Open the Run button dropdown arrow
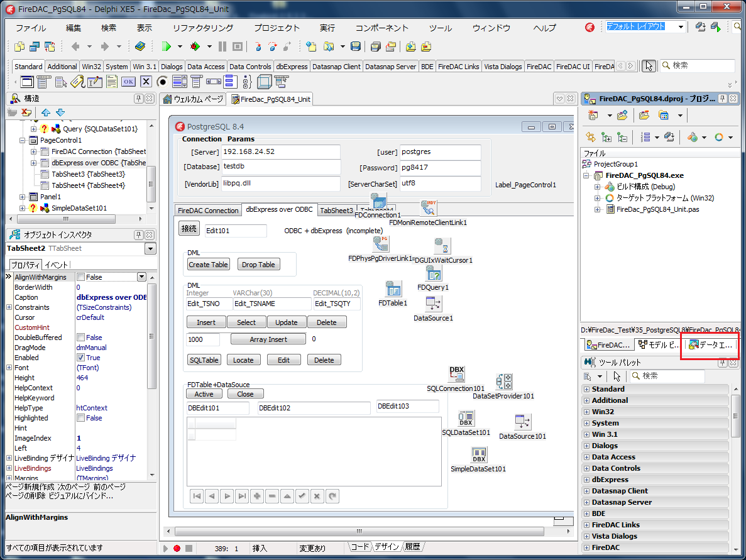 click(x=180, y=47)
